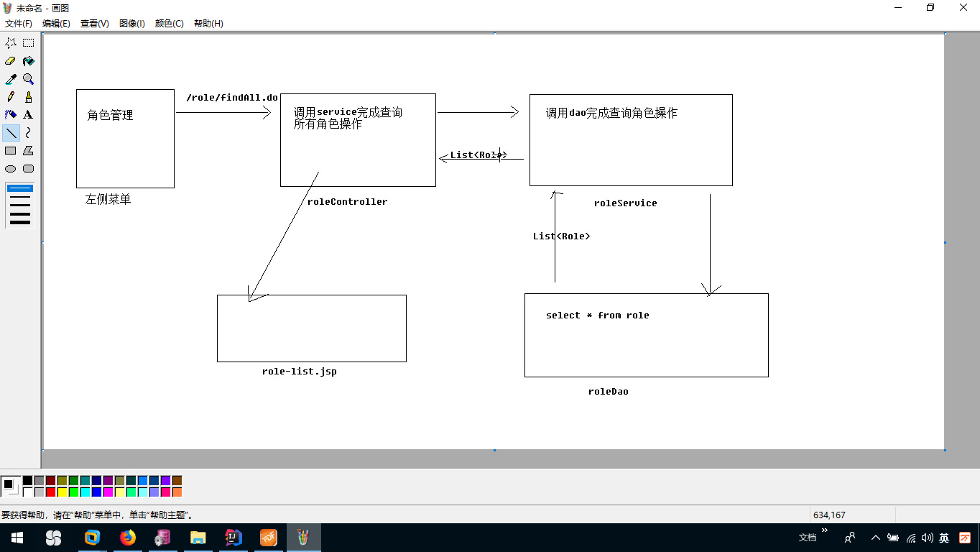The height and width of the screenshot is (552, 980).
Task: Select the Airbrush spray tool
Action: point(10,114)
